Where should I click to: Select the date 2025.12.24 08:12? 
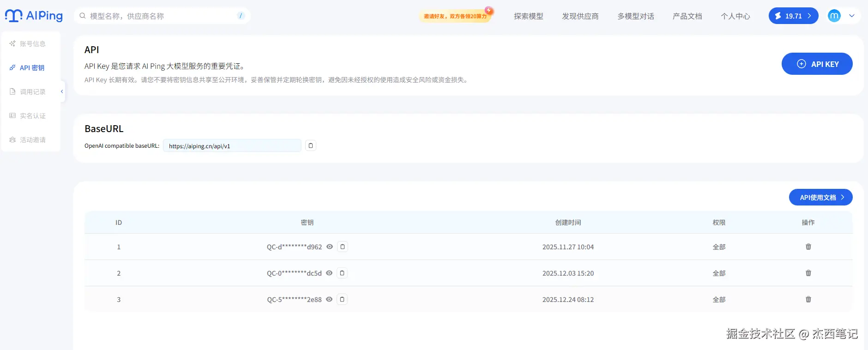(568, 300)
